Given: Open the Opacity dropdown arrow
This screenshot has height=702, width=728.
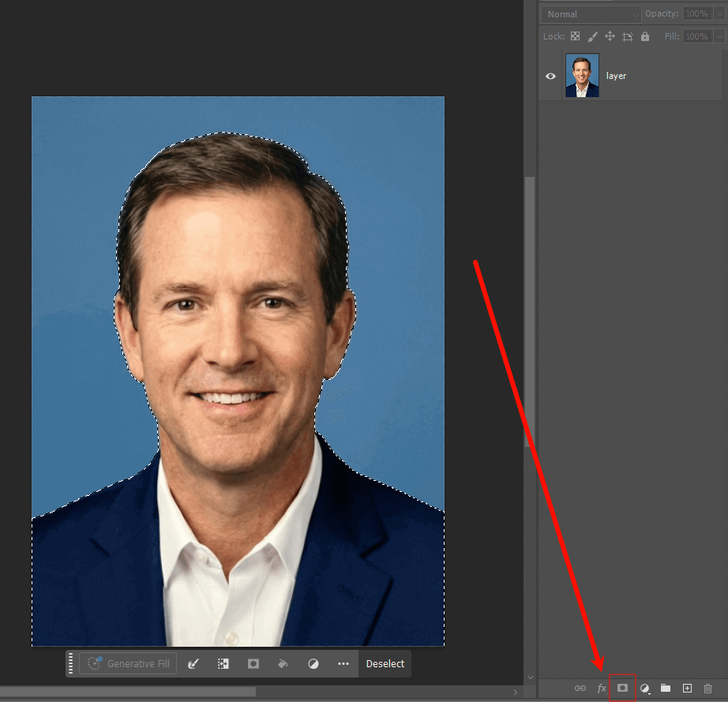Looking at the screenshot, I should [717, 13].
